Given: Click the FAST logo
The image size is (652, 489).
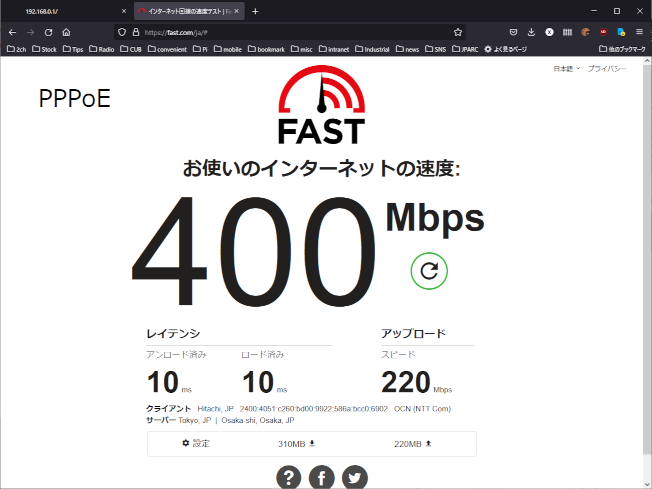Looking at the screenshot, I should click(x=321, y=105).
